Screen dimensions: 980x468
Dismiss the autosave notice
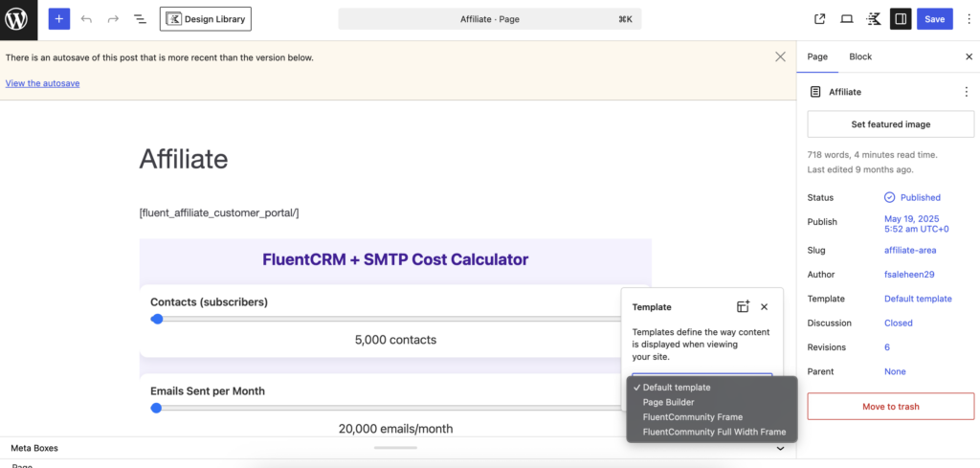coord(780,56)
